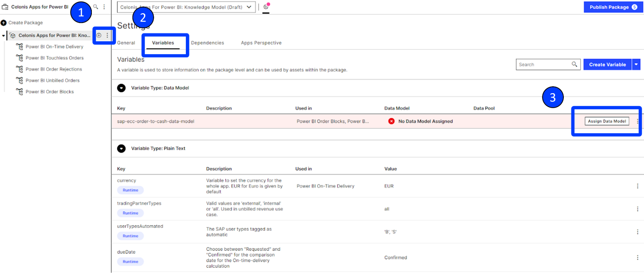
Task: Click Power BI On-Time Delivery in currency's Used in
Action: coord(325,186)
